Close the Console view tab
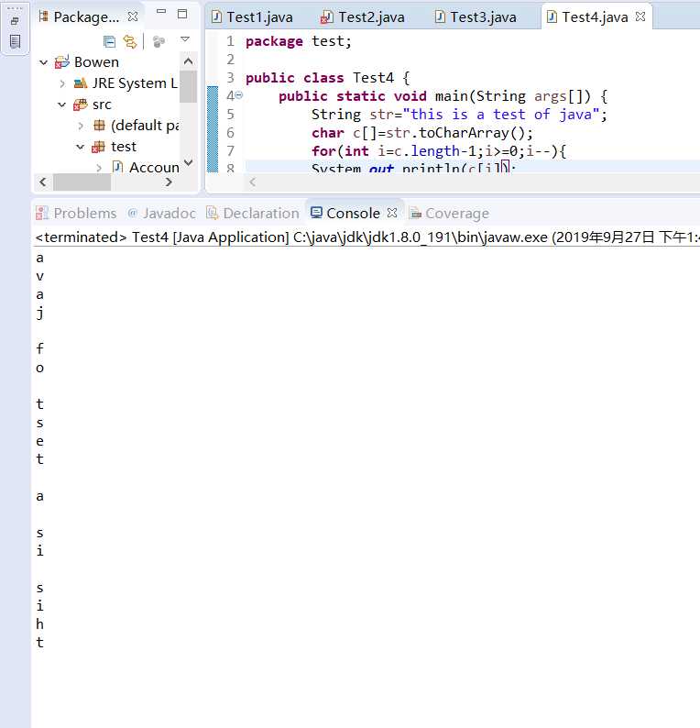The width and height of the screenshot is (700, 728). pos(392,213)
